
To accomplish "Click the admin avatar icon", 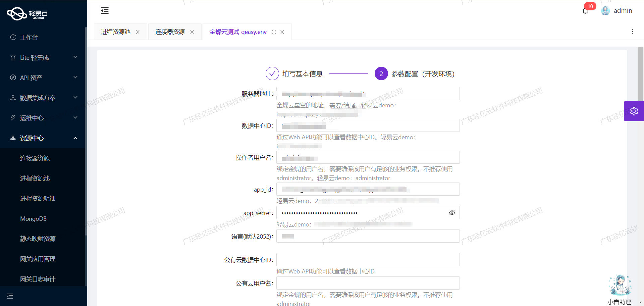I will 605,11.
